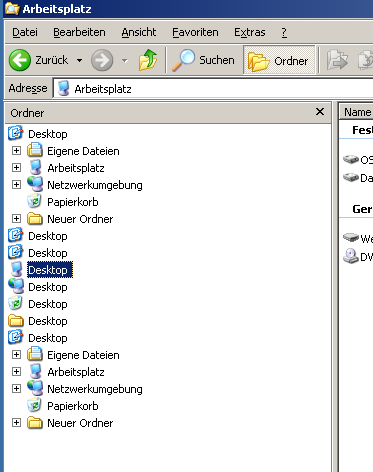373x472 pixels.
Task: Open the Extras menu
Action: (x=250, y=32)
